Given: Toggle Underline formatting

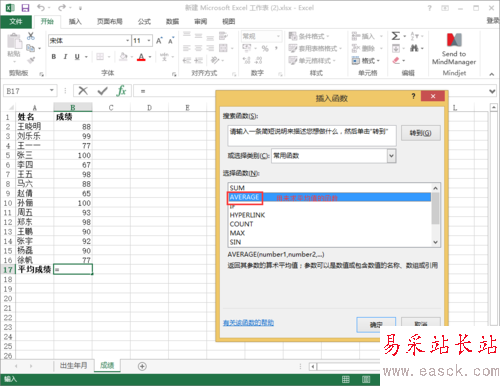Looking at the screenshot, I should click(x=77, y=57).
